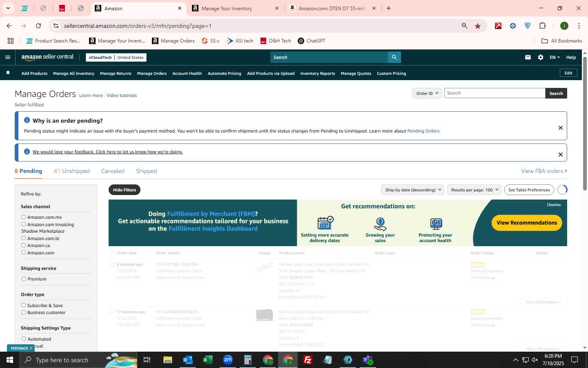Click the Edit favorites bar button
Viewport: 588px width, 368px height.
(x=568, y=73)
